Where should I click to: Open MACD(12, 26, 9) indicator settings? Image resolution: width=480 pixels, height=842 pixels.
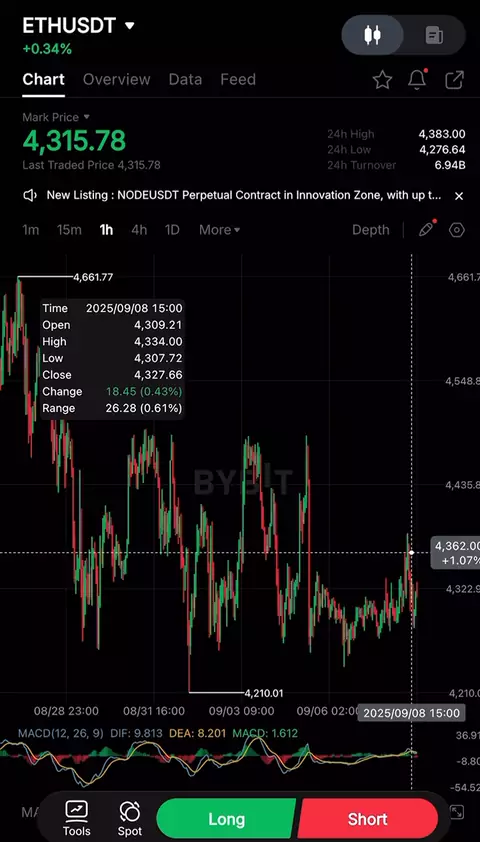click(61, 733)
